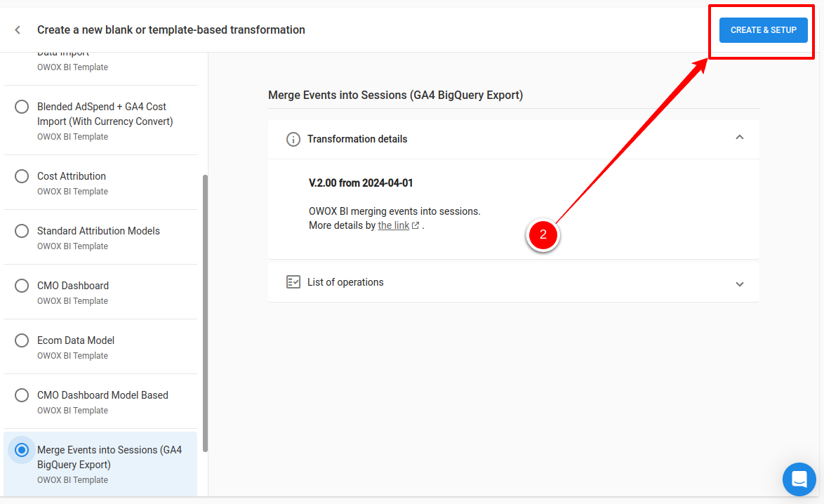Open the chat support bubble

click(799, 479)
